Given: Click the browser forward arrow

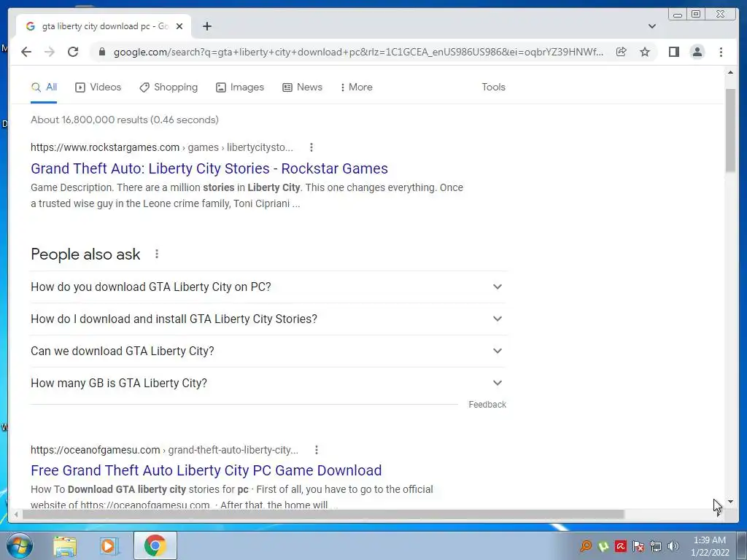Looking at the screenshot, I should click(x=50, y=52).
